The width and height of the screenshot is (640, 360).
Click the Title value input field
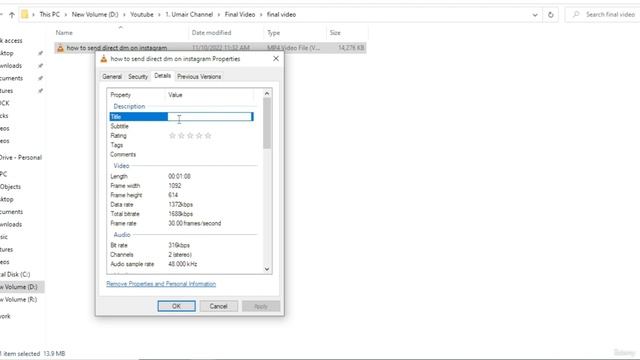(x=210, y=117)
